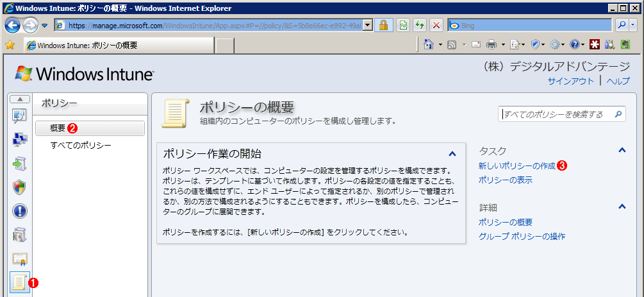This screenshot has width=644, height=297.
Task: Open the Alerts workspace exclamation icon
Action: pos(20,211)
